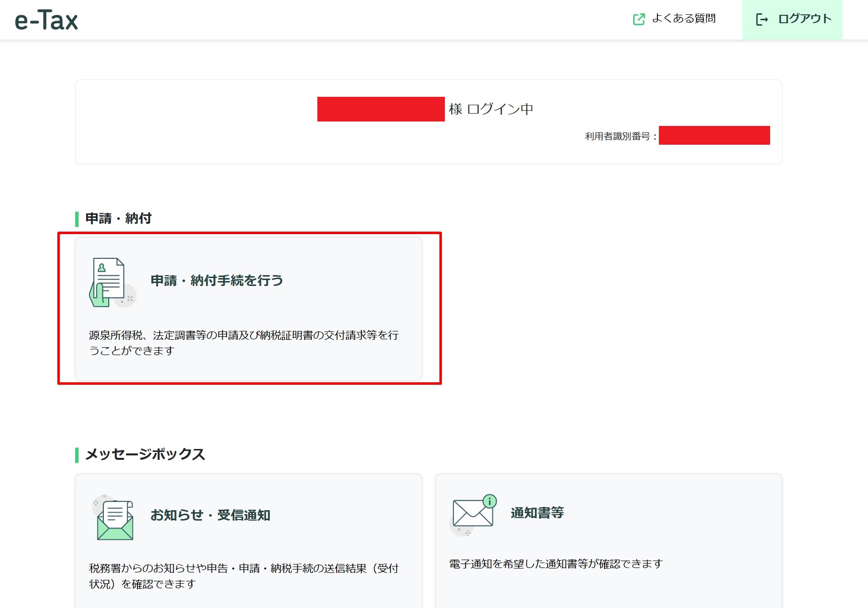Select the external link icon beside よくある質問

point(639,19)
